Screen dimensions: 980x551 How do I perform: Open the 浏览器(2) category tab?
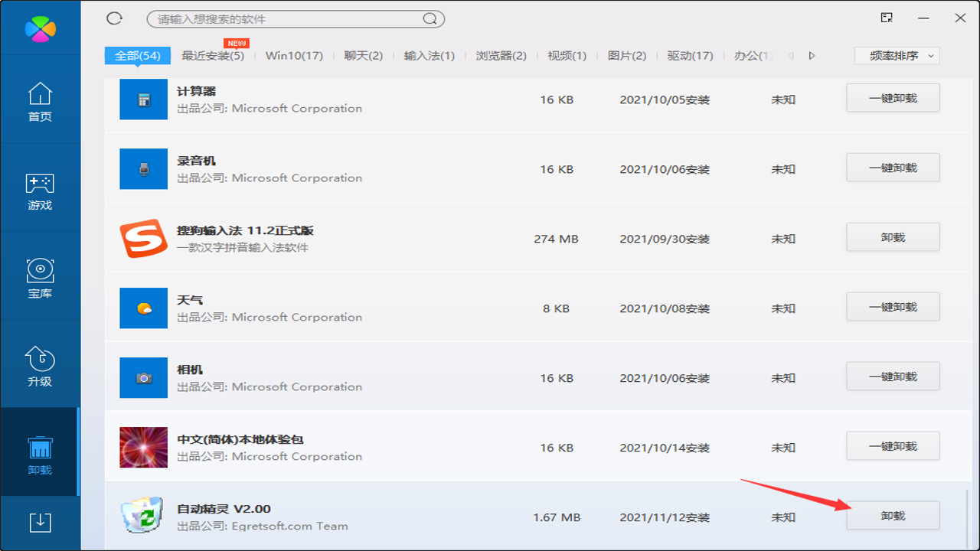tap(501, 56)
